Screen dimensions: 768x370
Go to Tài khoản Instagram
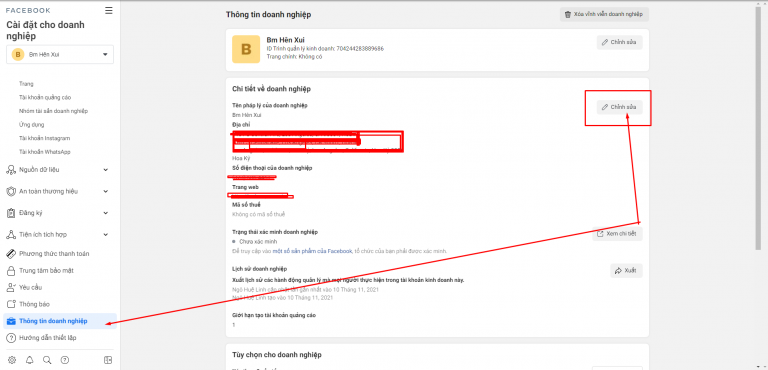[45, 138]
